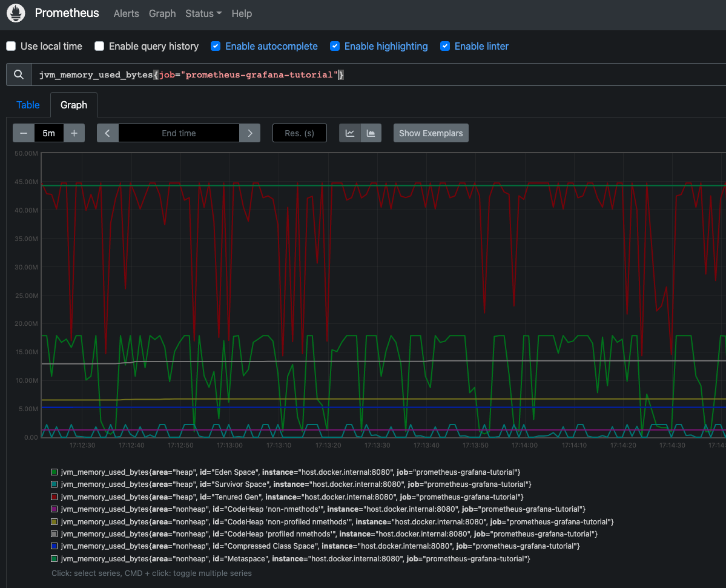The image size is (726, 588).
Task: Click the search magnifier icon
Action: (19, 74)
